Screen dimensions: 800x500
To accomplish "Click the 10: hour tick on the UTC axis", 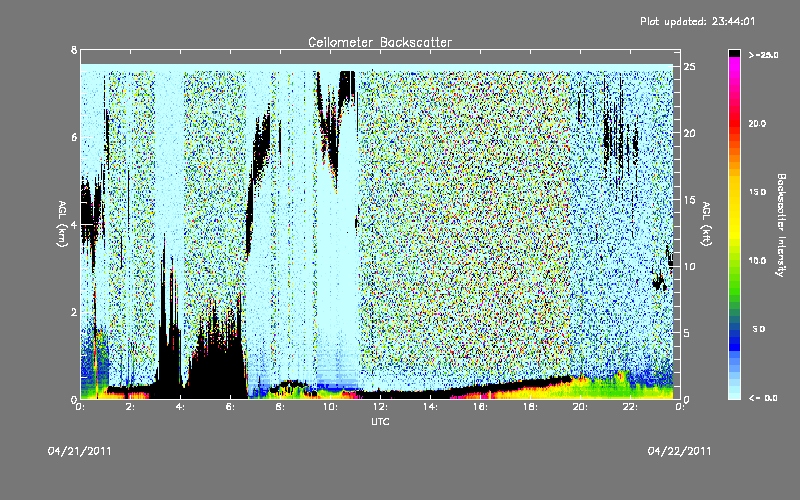I will 330,407.
